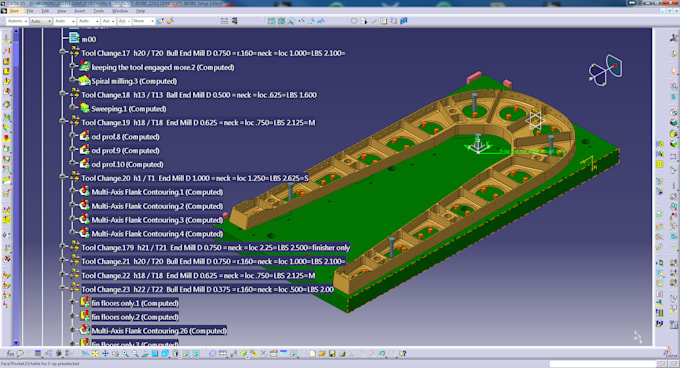Click the New document icon

(x=312, y=354)
